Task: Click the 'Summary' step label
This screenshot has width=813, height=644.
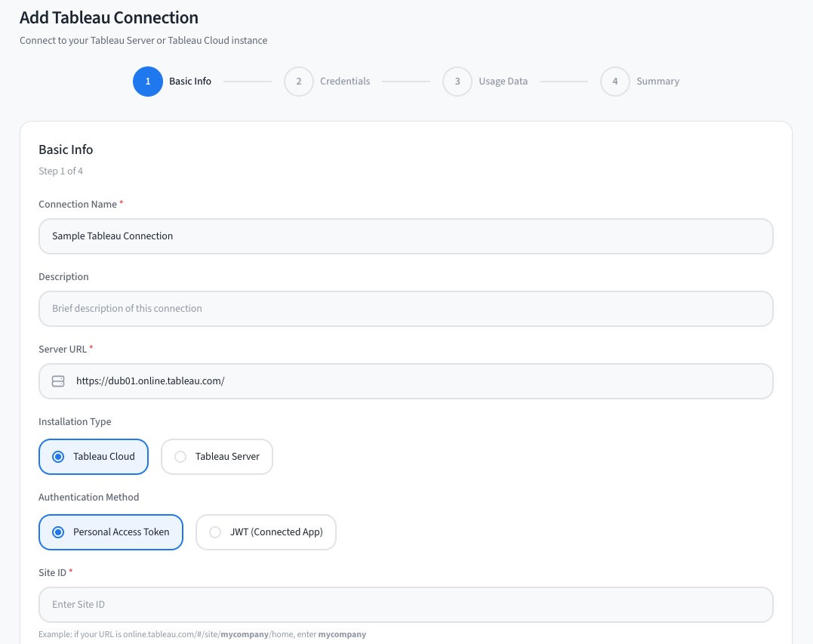Action: 658,82
